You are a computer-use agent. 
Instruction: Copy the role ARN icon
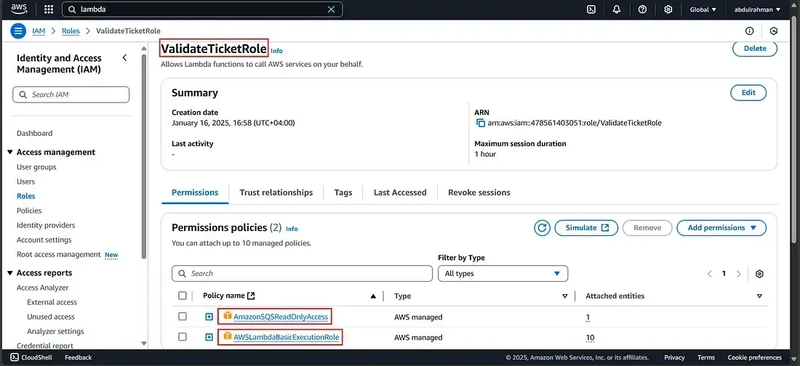coord(480,123)
